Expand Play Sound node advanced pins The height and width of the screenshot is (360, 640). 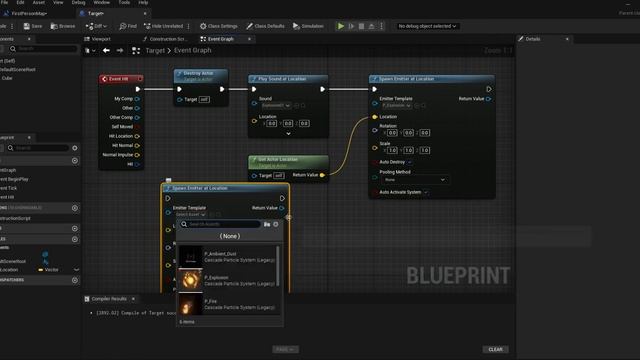tap(288, 133)
